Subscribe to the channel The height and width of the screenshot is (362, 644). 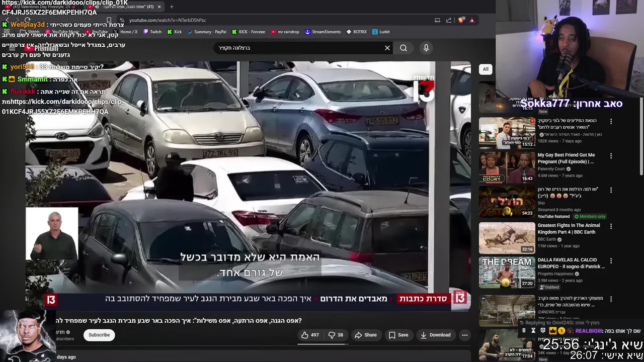99,335
